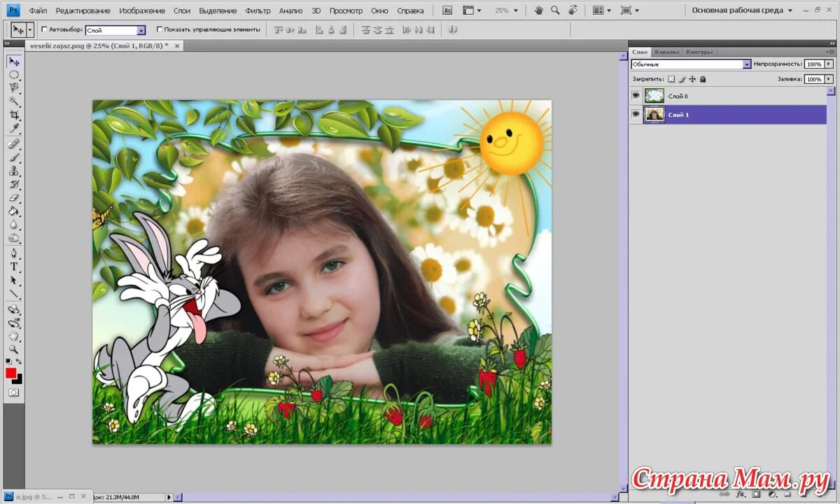Viewport: 840px width, 504px height.
Task: Select the Line tool
Action: 13,293
